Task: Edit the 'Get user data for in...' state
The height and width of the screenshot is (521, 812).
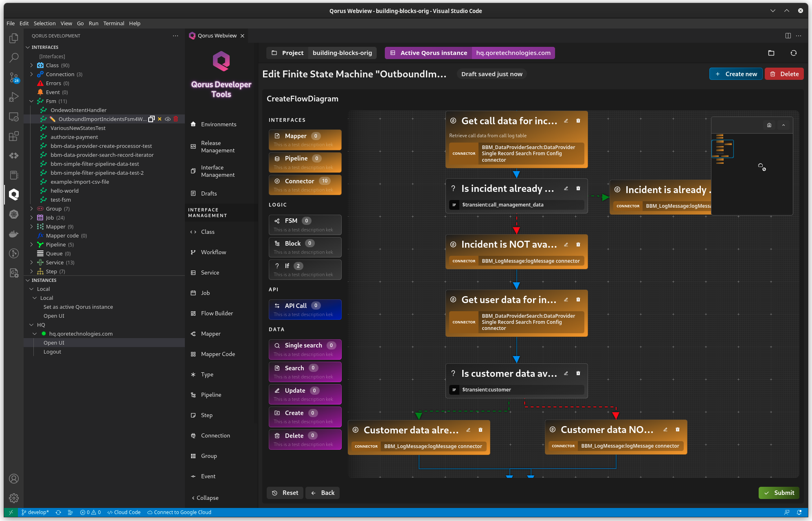Action: pos(566,300)
